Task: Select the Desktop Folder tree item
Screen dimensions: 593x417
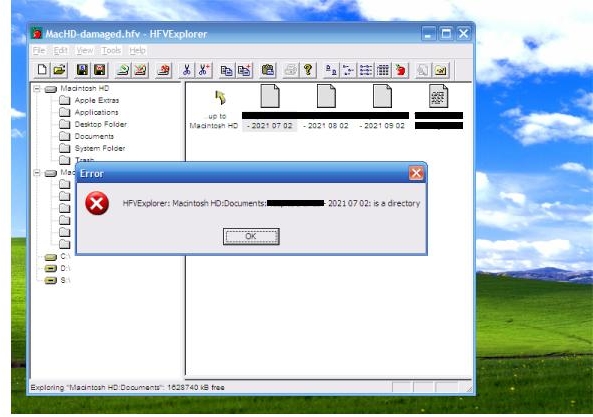Action: pyautogui.click(x=101, y=124)
